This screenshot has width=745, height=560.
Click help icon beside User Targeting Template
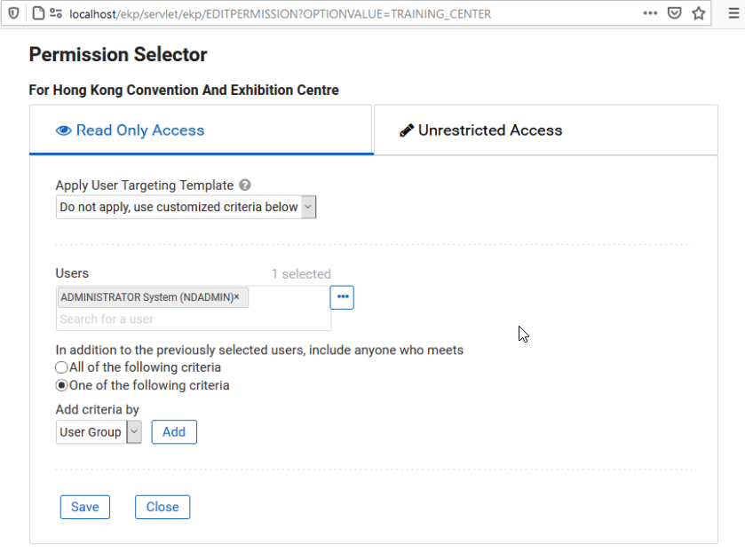245,185
